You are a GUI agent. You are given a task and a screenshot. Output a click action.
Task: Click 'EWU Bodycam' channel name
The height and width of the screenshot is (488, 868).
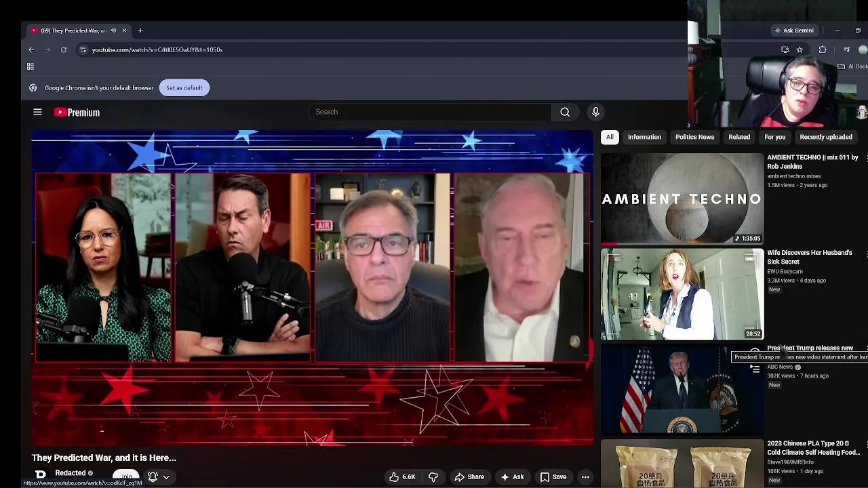tap(785, 272)
